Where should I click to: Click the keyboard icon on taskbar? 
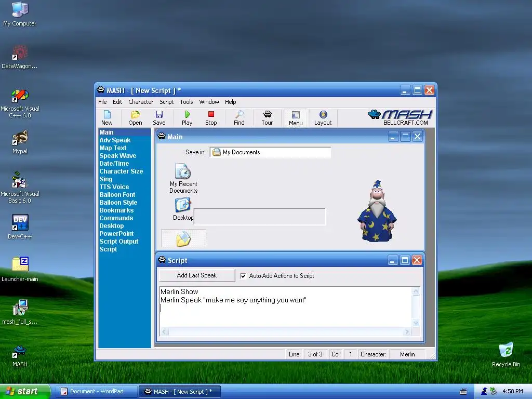463,392
